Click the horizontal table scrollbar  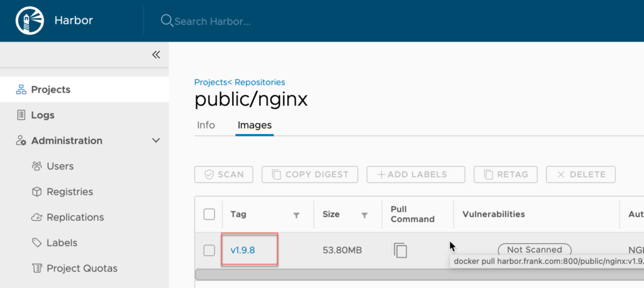(x=419, y=274)
